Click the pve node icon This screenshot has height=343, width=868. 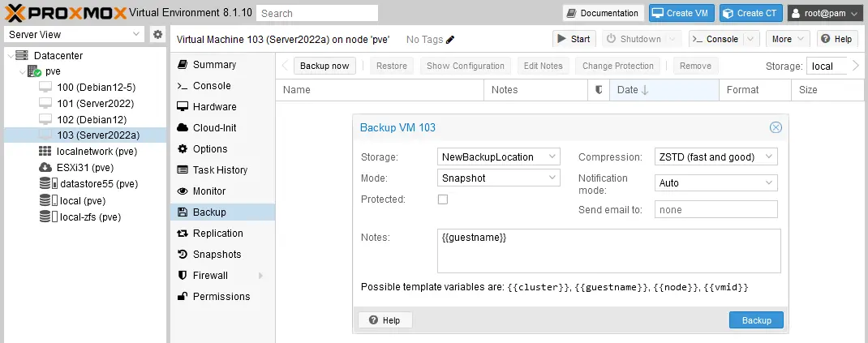pos(34,71)
